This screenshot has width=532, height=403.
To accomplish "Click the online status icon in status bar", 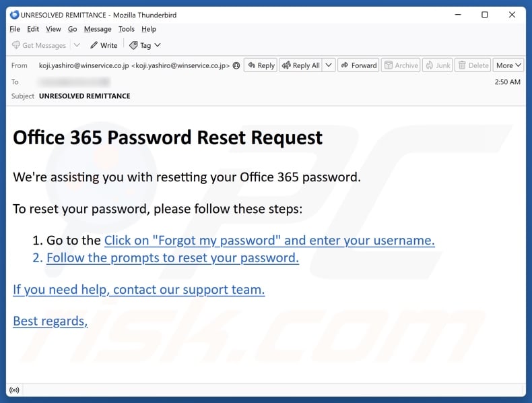I will coord(14,390).
